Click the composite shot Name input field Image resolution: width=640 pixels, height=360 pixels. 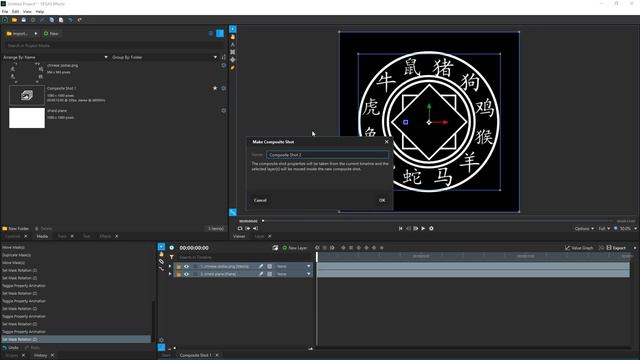(x=327, y=155)
